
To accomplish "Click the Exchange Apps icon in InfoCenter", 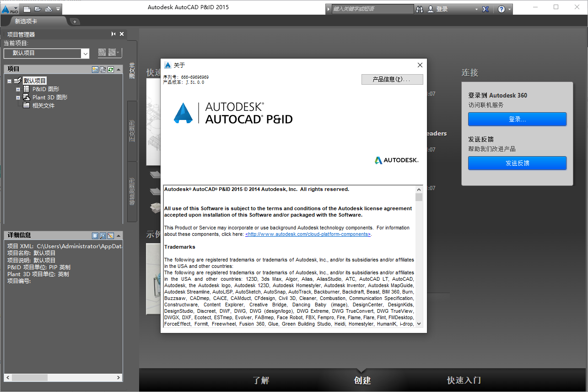I will (485, 9).
